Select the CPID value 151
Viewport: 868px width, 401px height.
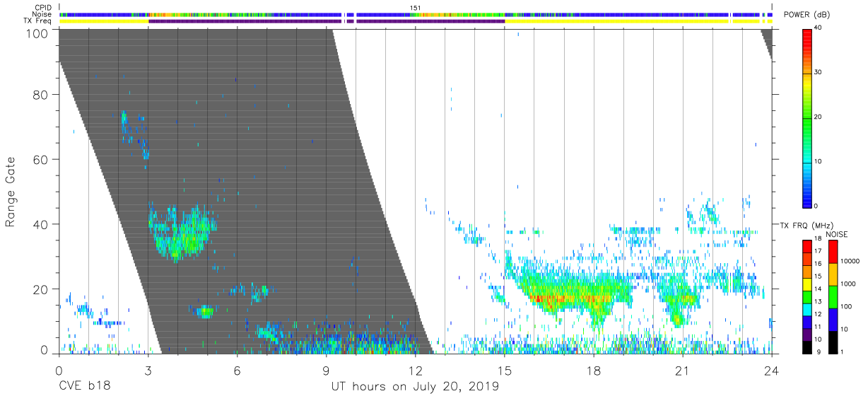[415, 8]
